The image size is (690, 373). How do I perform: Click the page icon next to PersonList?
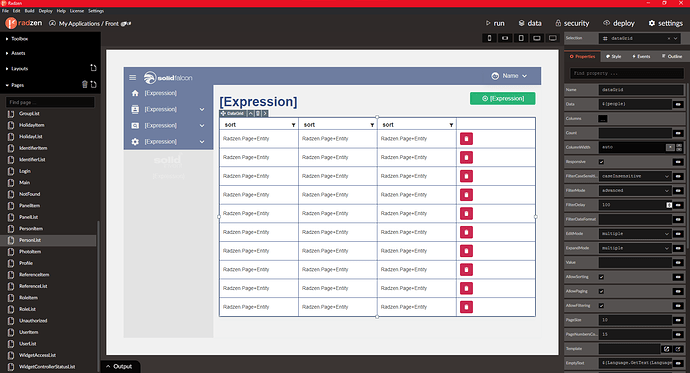pos(11,240)
